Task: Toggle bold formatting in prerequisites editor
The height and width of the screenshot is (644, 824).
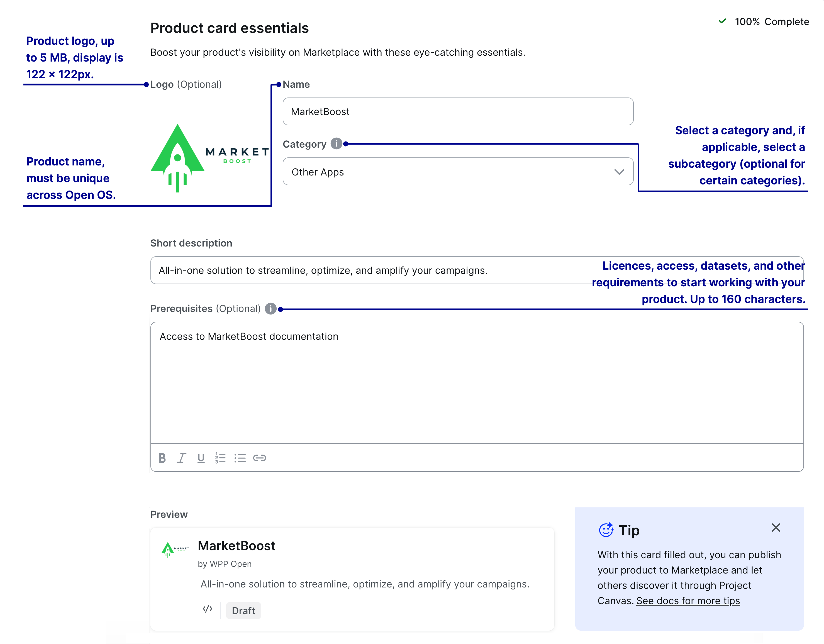Action: (x=162, y=458)
